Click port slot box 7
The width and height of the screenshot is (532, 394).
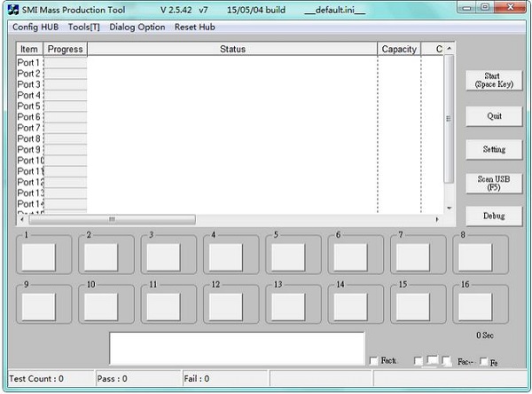coord(413,257)
